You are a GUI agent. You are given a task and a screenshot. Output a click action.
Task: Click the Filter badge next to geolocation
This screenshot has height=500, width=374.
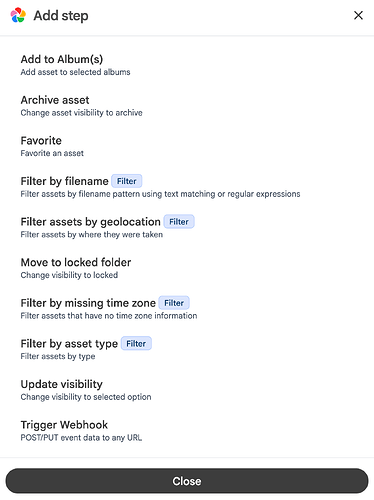click(179, 222)
